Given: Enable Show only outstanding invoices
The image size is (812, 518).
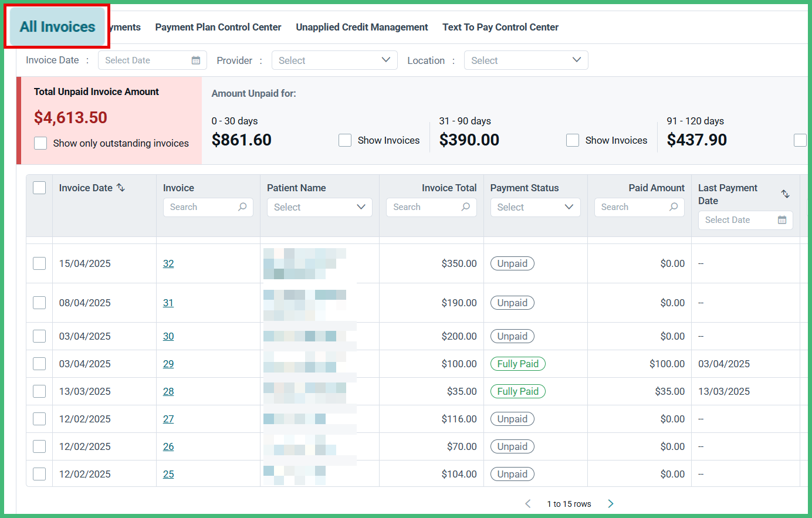Looking at the screenshot, I should (x=40, y=143).
